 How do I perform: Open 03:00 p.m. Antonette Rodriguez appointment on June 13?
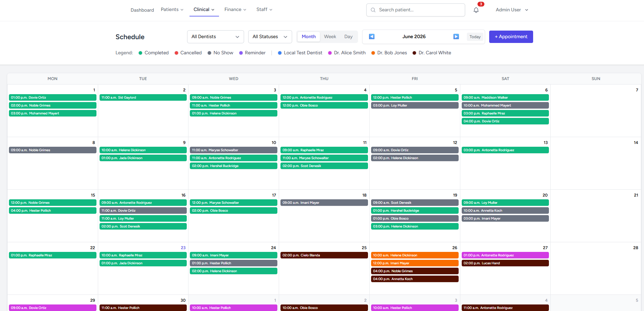[505, 150]
